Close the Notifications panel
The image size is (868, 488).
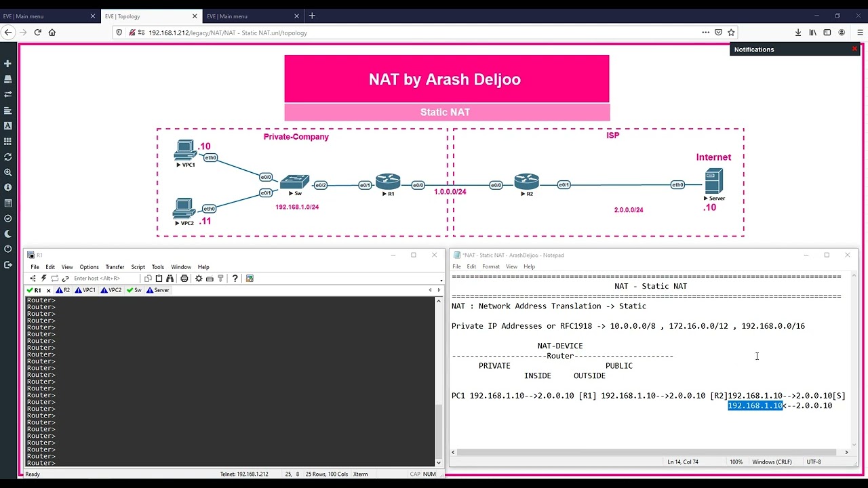(854, 49)
